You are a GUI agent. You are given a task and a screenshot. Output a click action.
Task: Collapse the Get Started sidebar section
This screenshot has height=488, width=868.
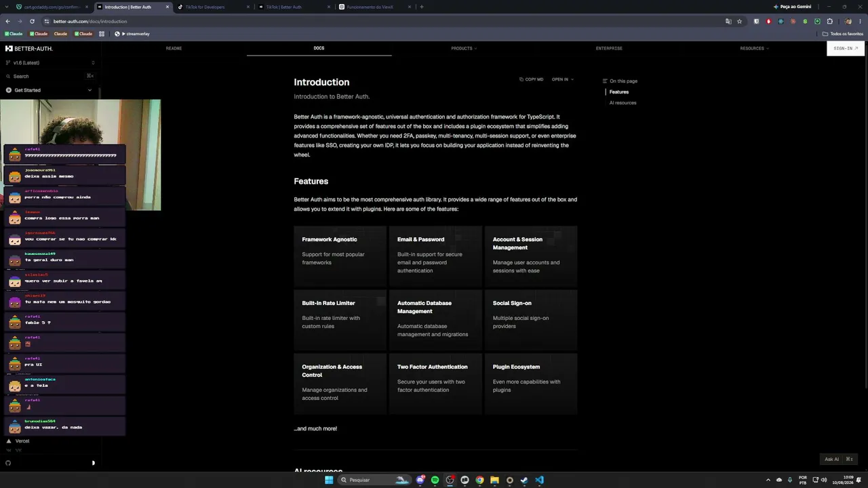click(x=50, y=90)
